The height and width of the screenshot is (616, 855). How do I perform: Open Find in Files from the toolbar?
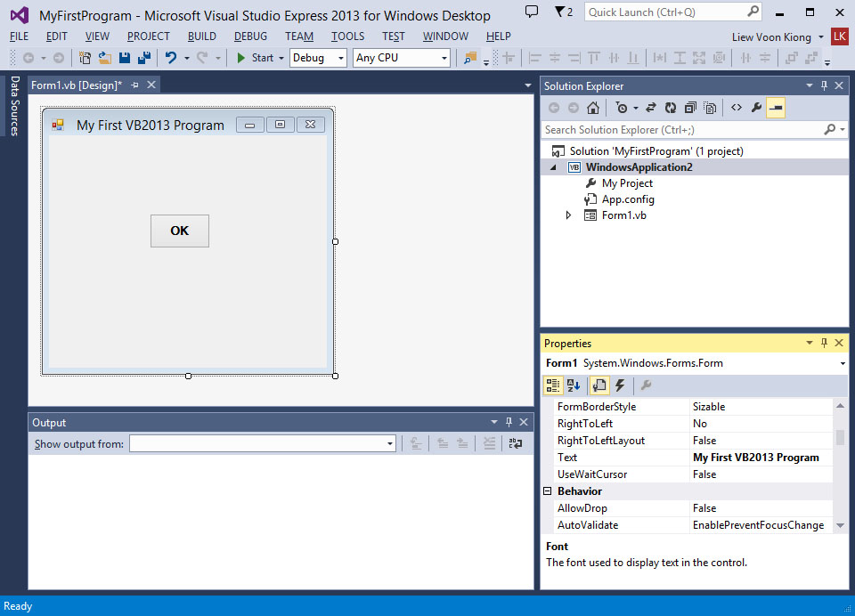[x=469, y=58]
